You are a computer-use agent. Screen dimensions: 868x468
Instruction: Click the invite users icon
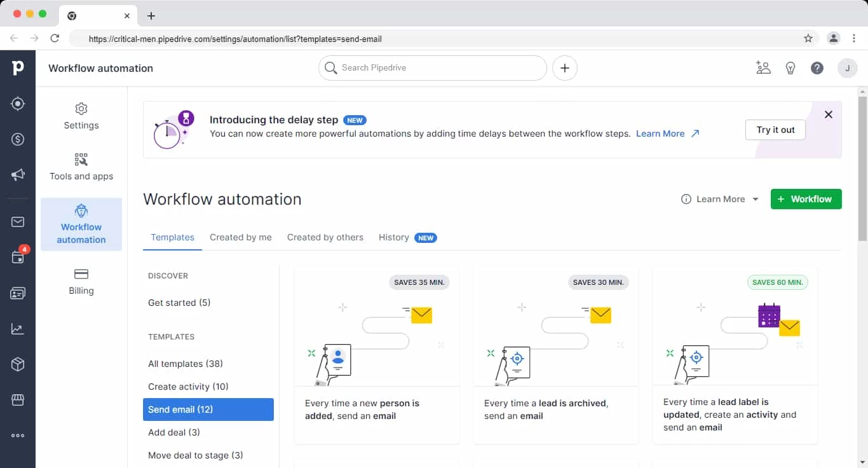763,68
